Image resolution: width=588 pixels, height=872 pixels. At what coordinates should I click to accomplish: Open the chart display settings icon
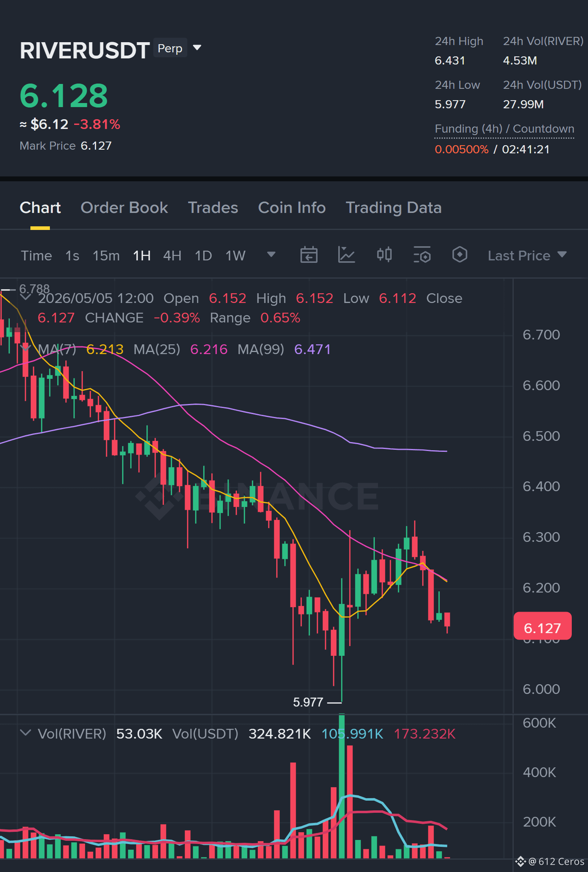click(422, 255)
